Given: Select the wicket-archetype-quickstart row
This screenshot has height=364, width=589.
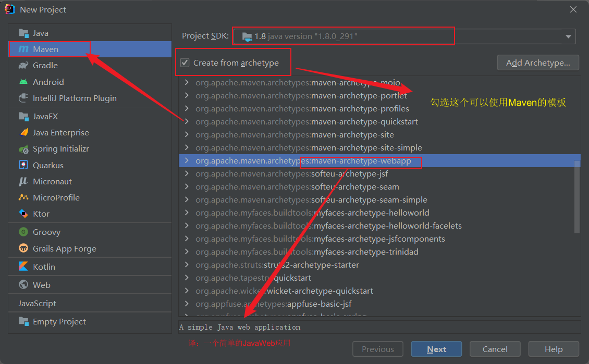Looking at the screenshot, I should (x=380, y=291).
